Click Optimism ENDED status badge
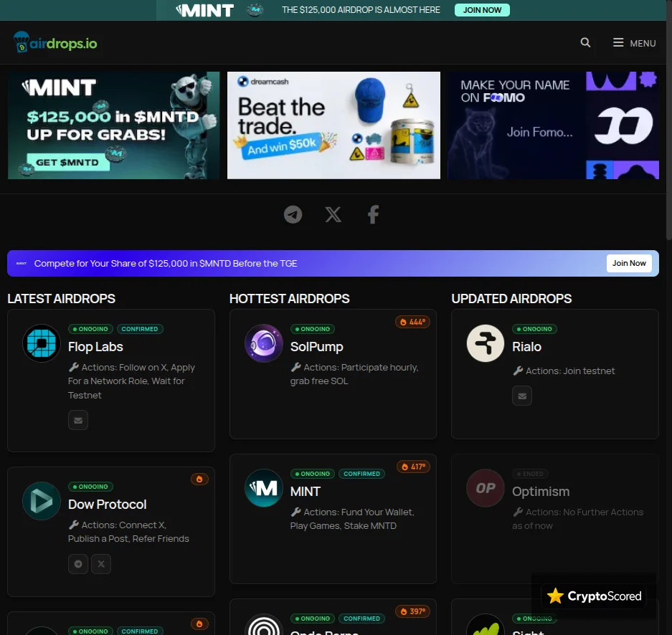 point(530,474)
